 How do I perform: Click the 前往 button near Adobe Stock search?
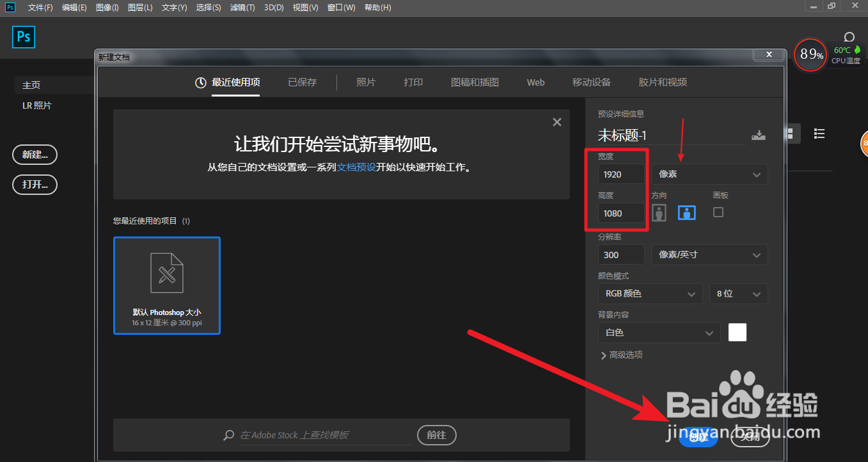pyautogui.click(x=436, y=435)
